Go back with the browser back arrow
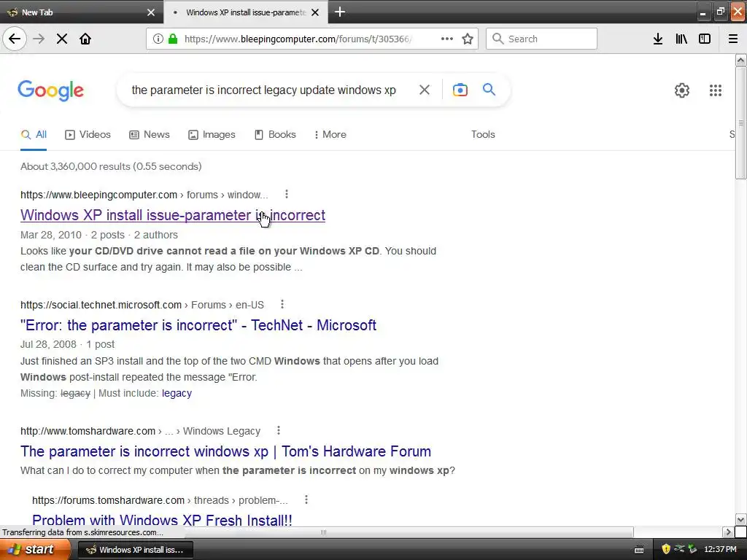 click(x=15, y=39)
